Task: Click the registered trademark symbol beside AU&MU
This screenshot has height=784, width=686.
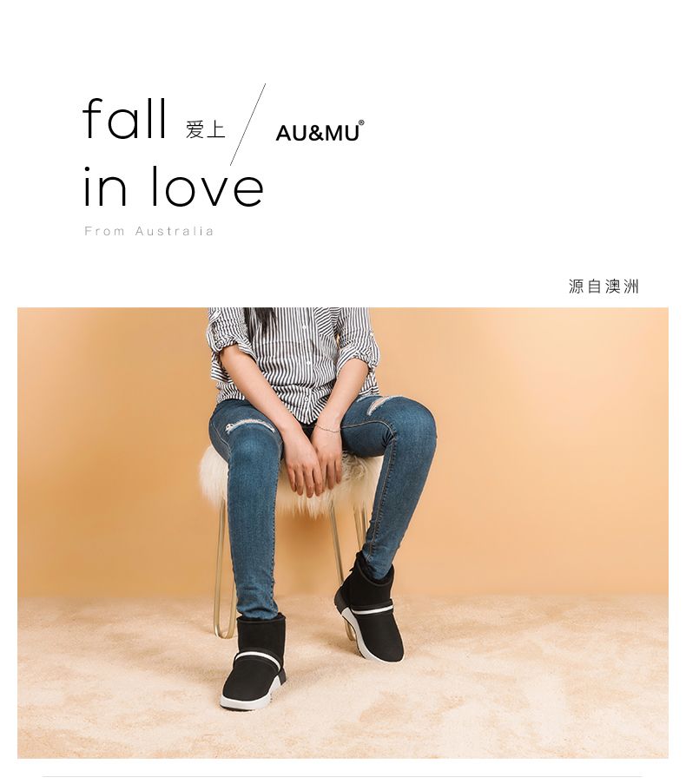Action: (361, 122)
